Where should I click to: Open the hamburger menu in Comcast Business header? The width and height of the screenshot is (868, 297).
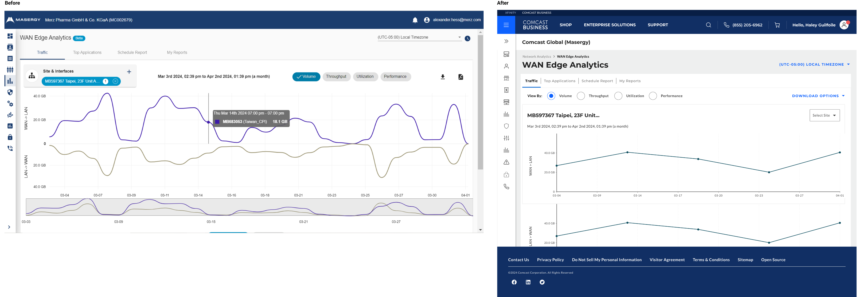(506, 25)
